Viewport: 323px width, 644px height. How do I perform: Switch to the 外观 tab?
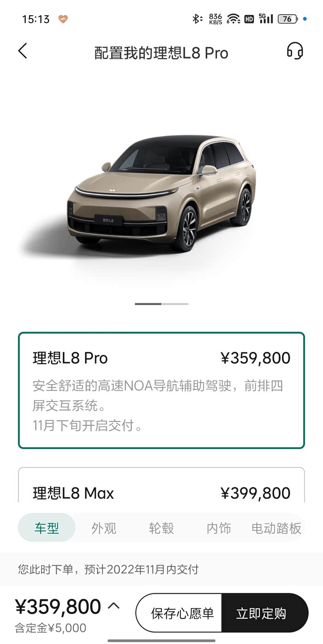tap(104, 528)
